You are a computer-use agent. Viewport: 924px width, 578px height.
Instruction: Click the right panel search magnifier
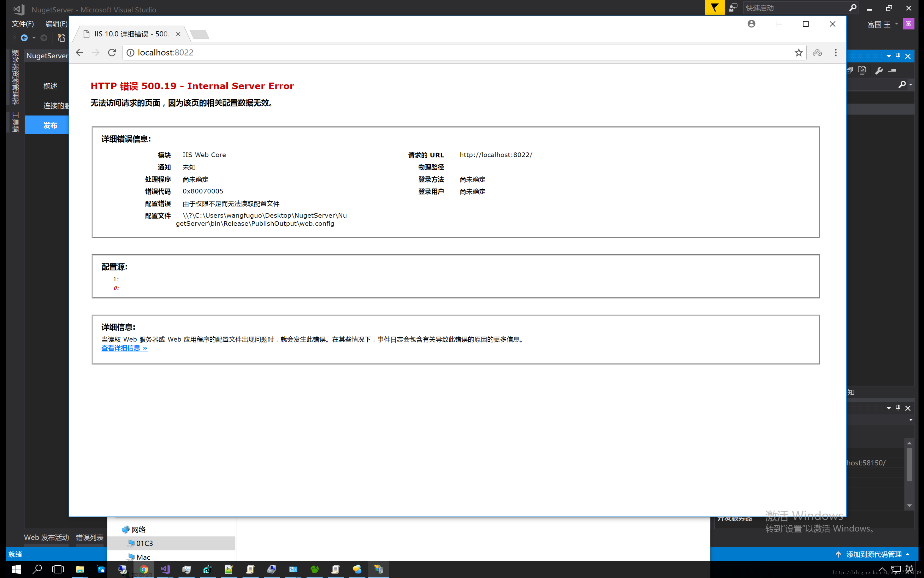point(902,84)
